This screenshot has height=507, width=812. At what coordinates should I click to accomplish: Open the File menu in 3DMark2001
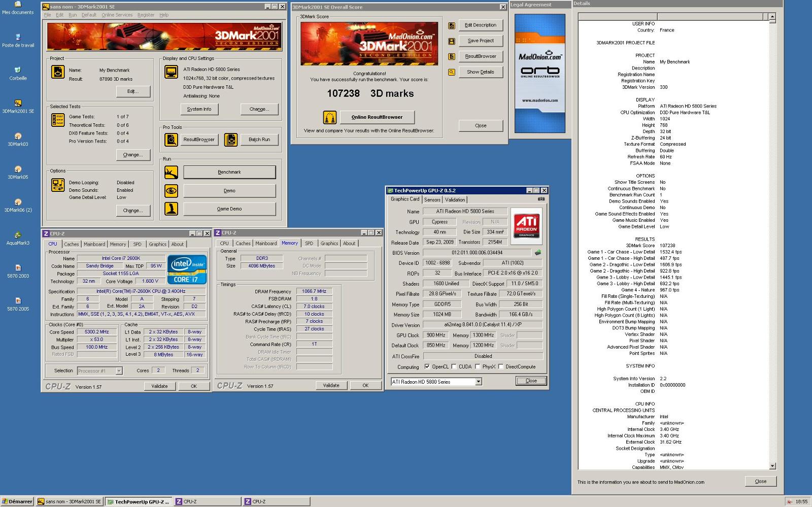47,15
